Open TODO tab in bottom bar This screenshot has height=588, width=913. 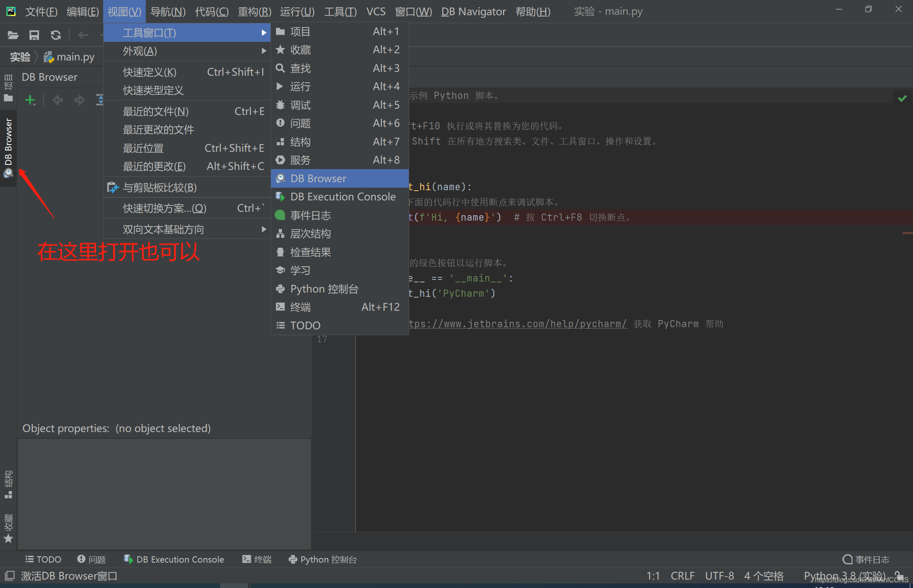(43, 559)
